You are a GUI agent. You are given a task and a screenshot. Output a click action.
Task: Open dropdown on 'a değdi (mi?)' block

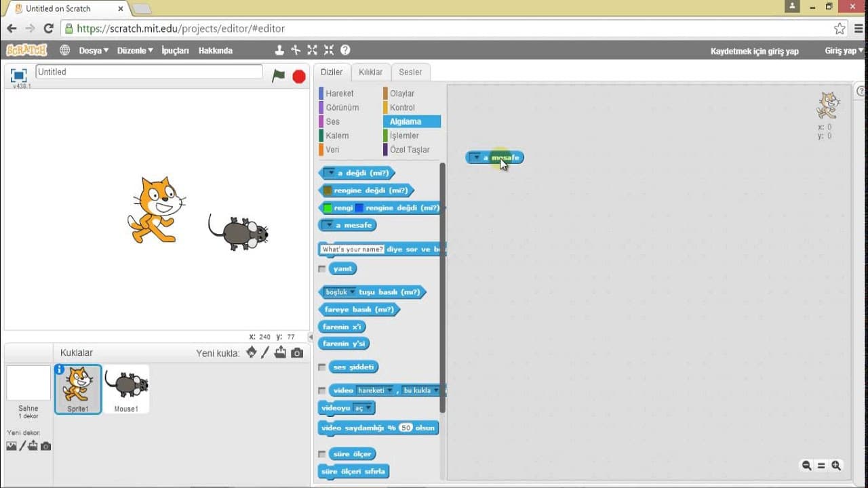point(329,173)
